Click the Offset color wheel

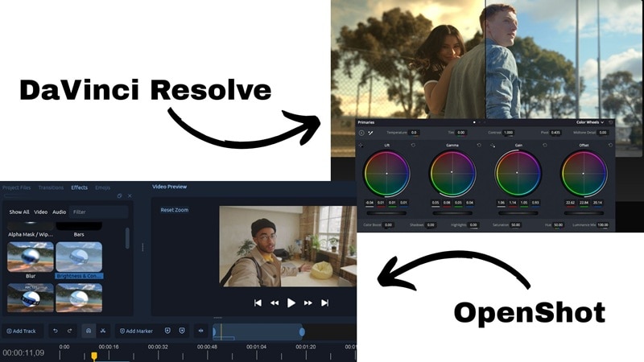point(584,173)
